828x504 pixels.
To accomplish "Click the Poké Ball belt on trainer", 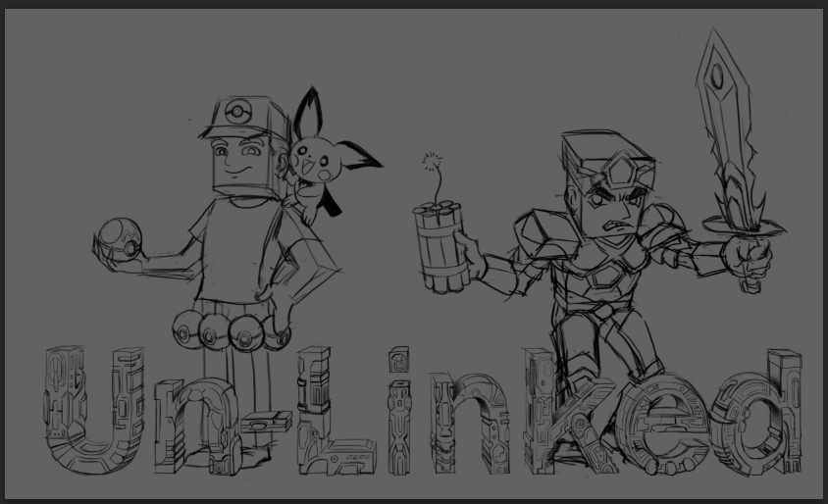I will [232, 330].
